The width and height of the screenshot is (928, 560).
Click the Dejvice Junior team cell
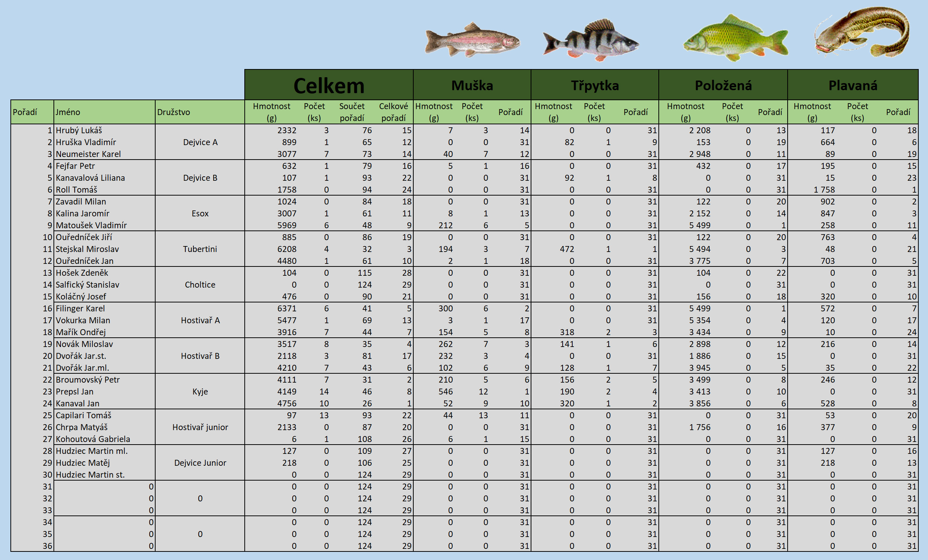click(x=200, y=463)
